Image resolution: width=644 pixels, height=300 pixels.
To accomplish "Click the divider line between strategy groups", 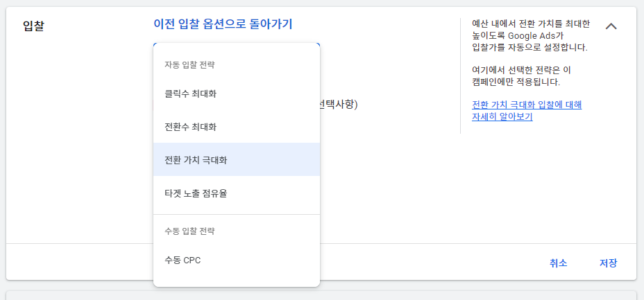I will (236, 215).
